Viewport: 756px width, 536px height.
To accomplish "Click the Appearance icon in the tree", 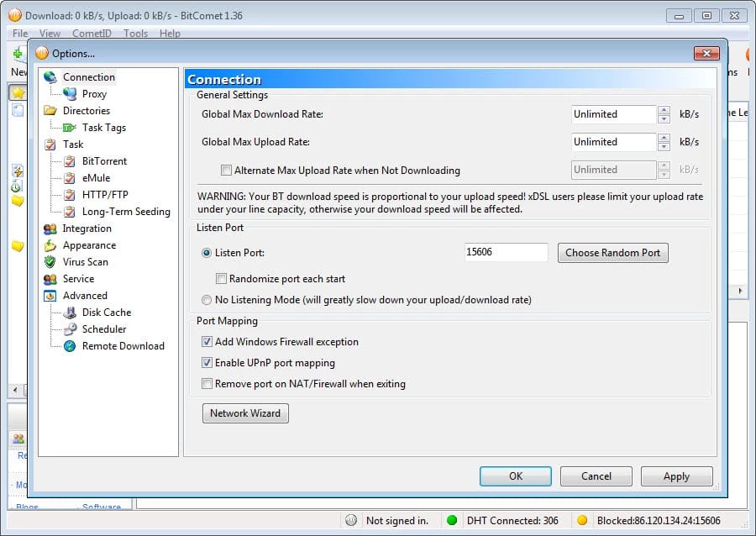I will [50, 245].
